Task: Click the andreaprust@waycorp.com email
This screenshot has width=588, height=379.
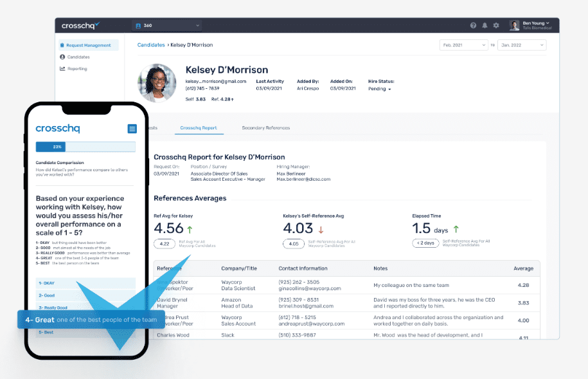Action: pyautogui.click(x=311, y=324)
